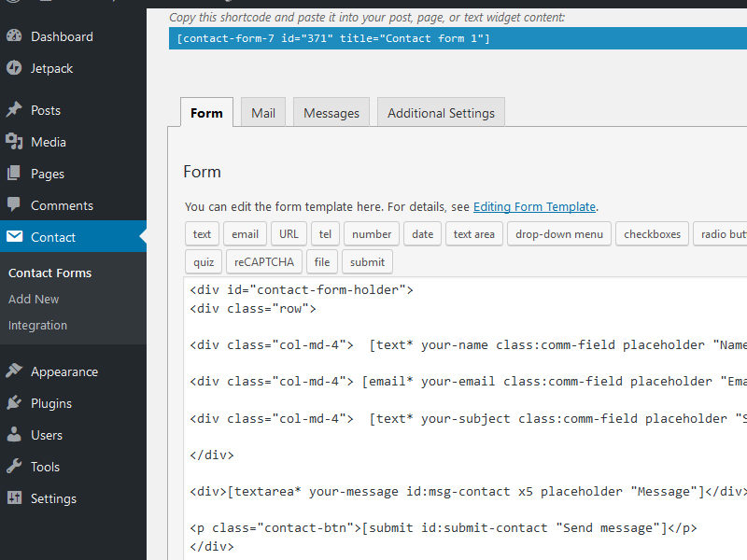Open Add New under Contact
The height and width of the screenshot is (560, 747).
click(x=34, y=299)
